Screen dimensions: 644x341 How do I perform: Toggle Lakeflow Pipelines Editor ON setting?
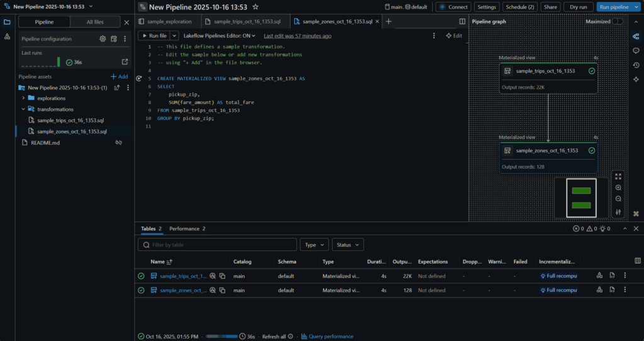(219, 36)
